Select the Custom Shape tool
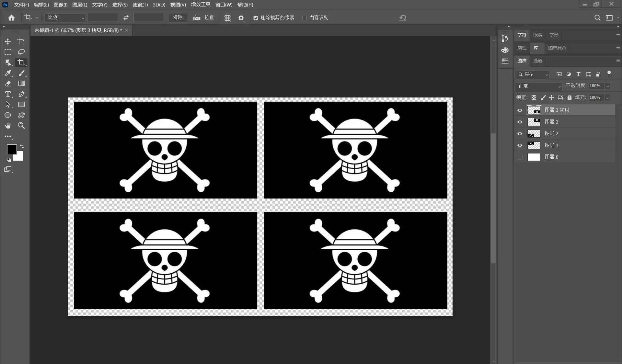Viewport: 622px width, 364px height. tap(21, 115)
